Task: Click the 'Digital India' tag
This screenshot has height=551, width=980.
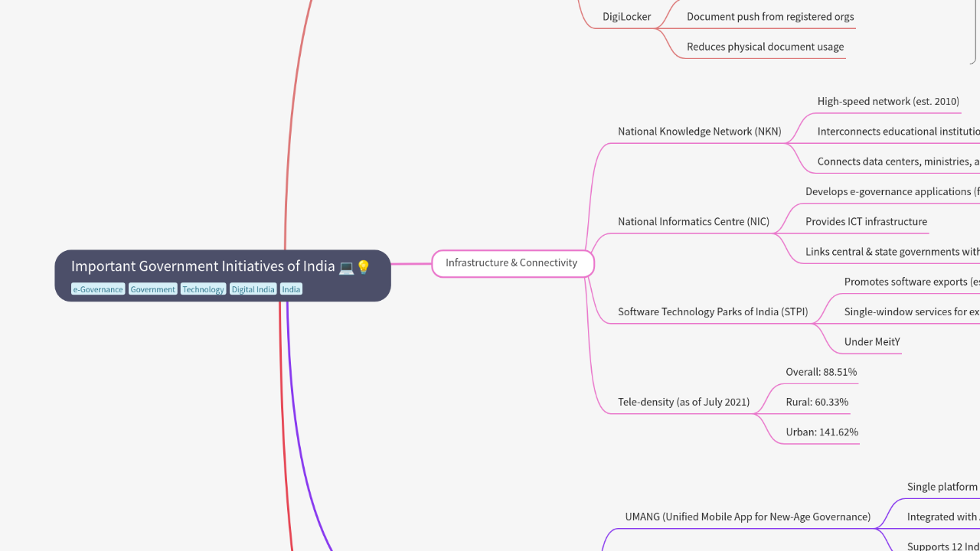Action: pyautogui.click(x=253, y=289)
